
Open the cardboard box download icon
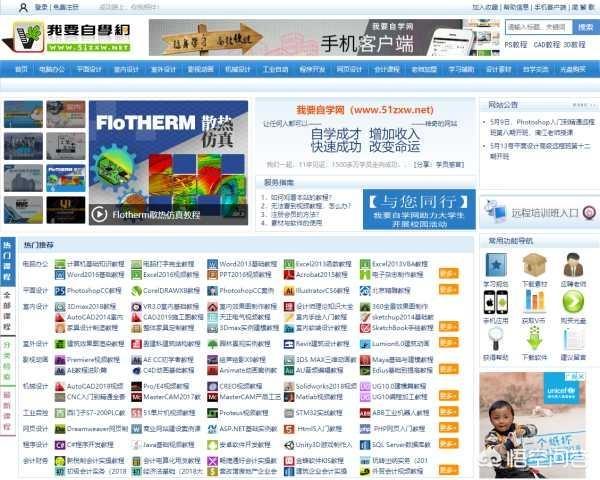[535, 265]
